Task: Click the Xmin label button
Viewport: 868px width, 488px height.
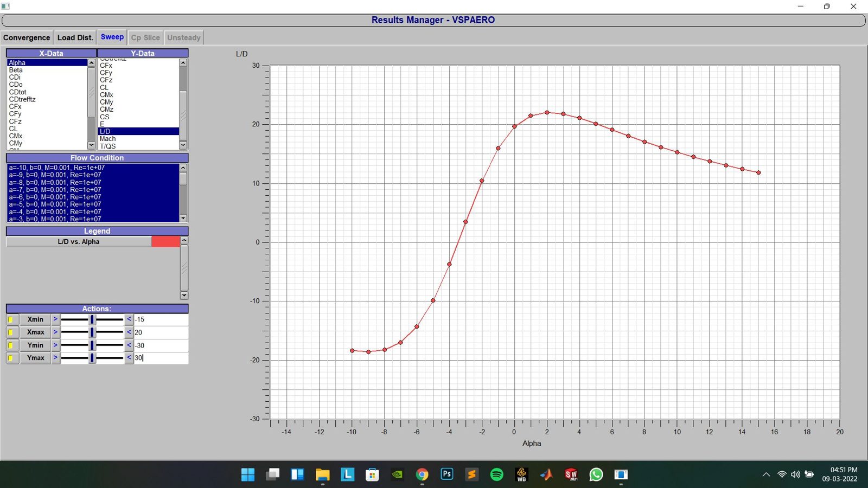Action: coord(35,319)
